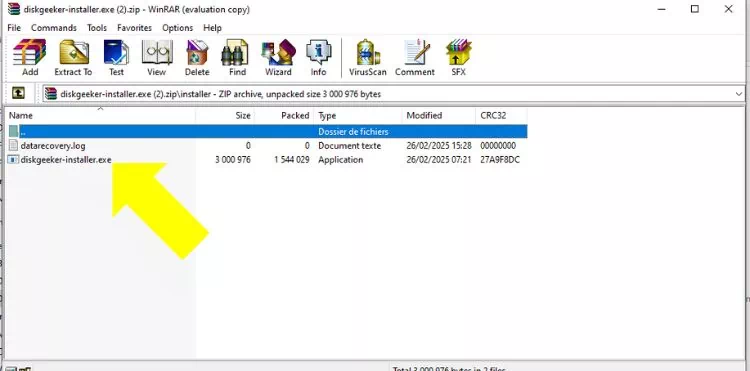Open the File menu
The height and width of the screenshot is (371, 750).
[14, 28]
